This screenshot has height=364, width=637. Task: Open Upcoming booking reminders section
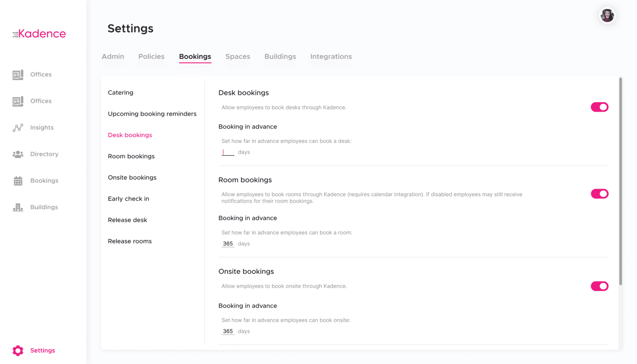coord(152,114)
